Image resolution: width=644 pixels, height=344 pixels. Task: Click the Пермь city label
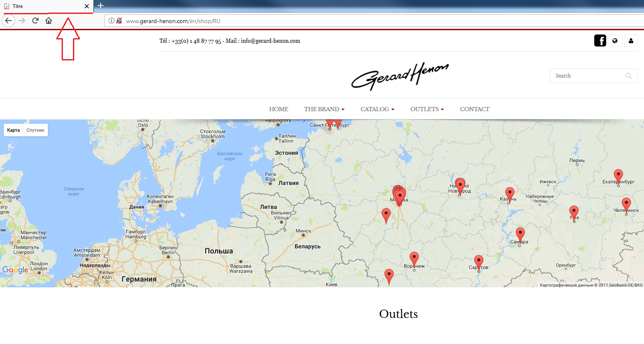(577, 161)
